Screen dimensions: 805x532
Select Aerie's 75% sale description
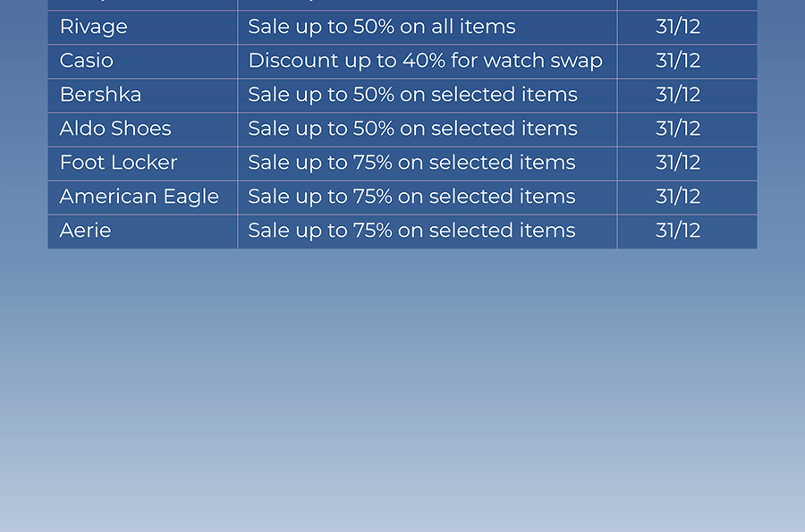pos(411,231)
